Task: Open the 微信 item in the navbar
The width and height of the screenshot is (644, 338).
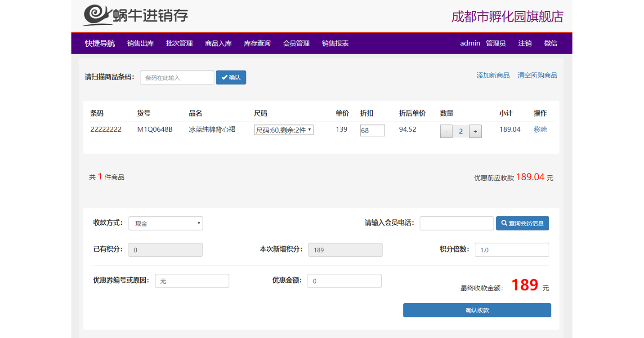Action: [x=550, y=43]
